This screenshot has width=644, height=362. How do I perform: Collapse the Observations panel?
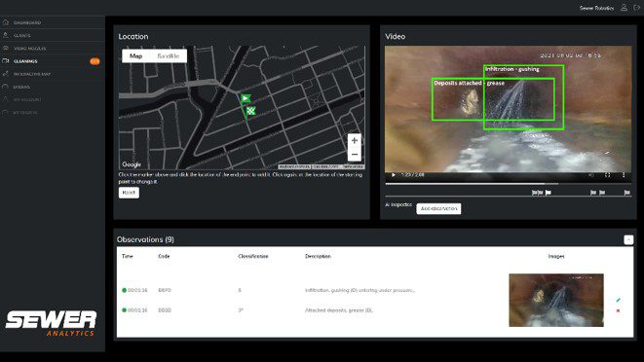click(628, 239)
